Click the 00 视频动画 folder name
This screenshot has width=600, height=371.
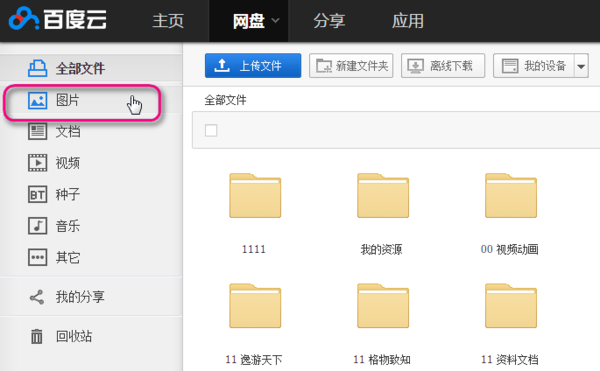coord(509,250)
